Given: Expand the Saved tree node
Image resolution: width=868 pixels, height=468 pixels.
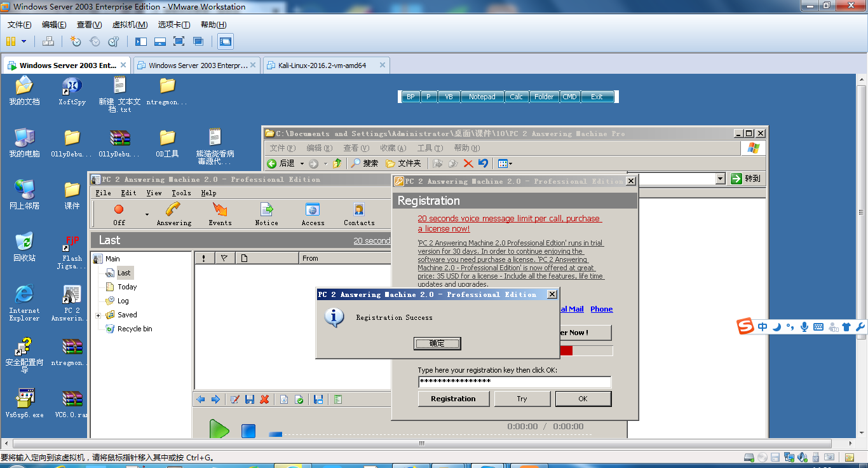Looking at the screenshot, I should click(x=98, y=315).
